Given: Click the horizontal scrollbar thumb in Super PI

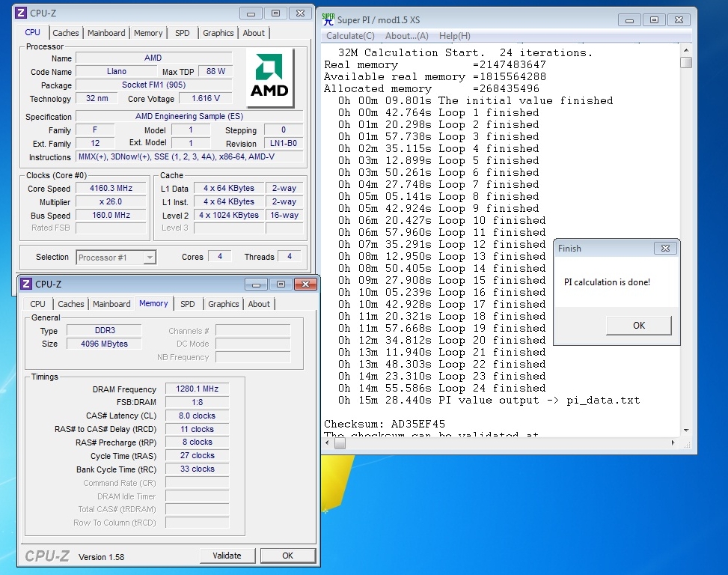Looking at the screenshot, I should 340,443.
